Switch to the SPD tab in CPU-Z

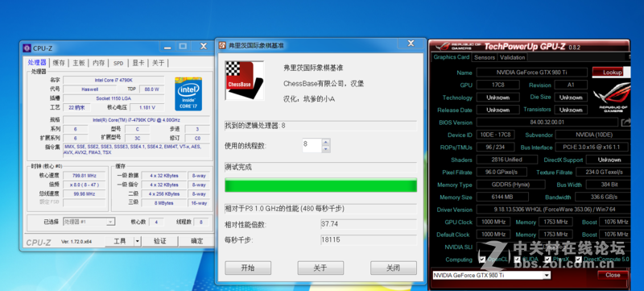(x=118, y=63)
